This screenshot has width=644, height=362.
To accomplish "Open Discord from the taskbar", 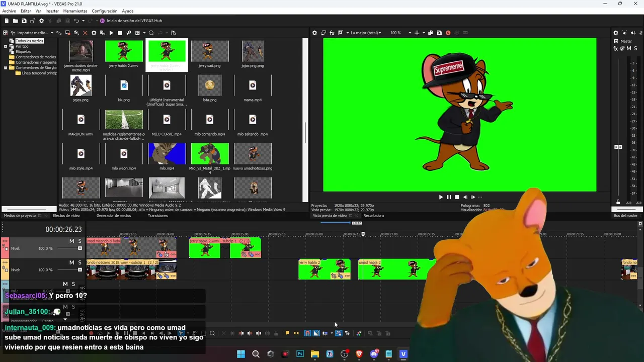I will coord(374,354).
